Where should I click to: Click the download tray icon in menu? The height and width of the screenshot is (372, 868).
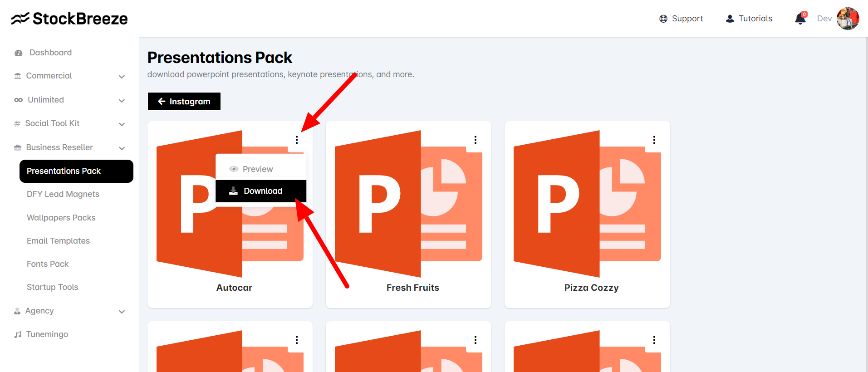click(233, 191)
